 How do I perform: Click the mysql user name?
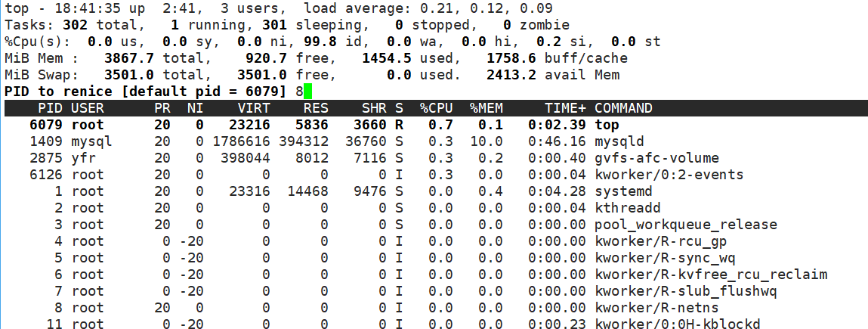(x=91, y=141)
